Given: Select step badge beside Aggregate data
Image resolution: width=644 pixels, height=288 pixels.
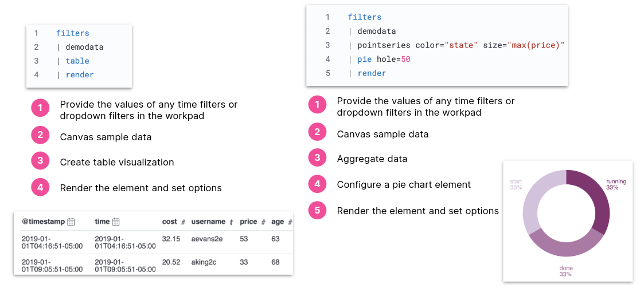Looking at the screenshot, I should (317, 159).
